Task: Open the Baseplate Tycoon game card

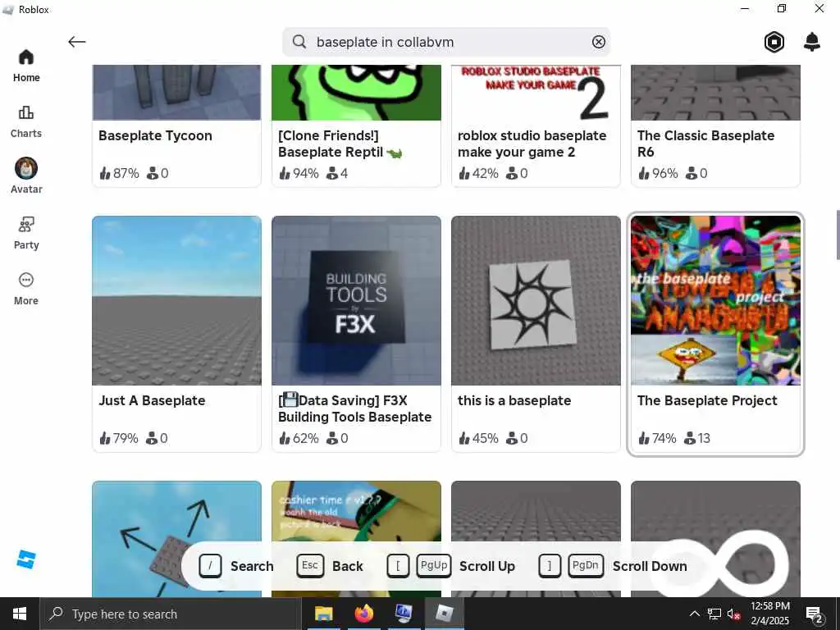Action: 176,126
